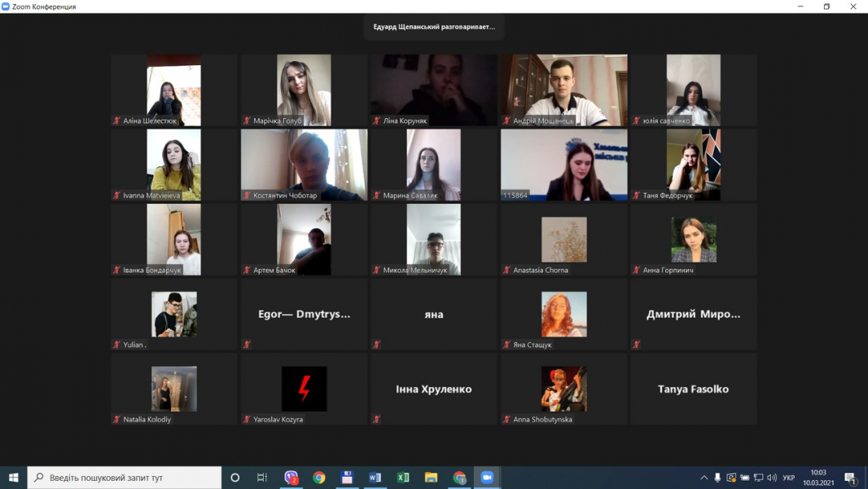Click muted mic icon beside Yaroslav Kozyra
The height and width of the screenshot is (489, 868).
pos(247,420)
